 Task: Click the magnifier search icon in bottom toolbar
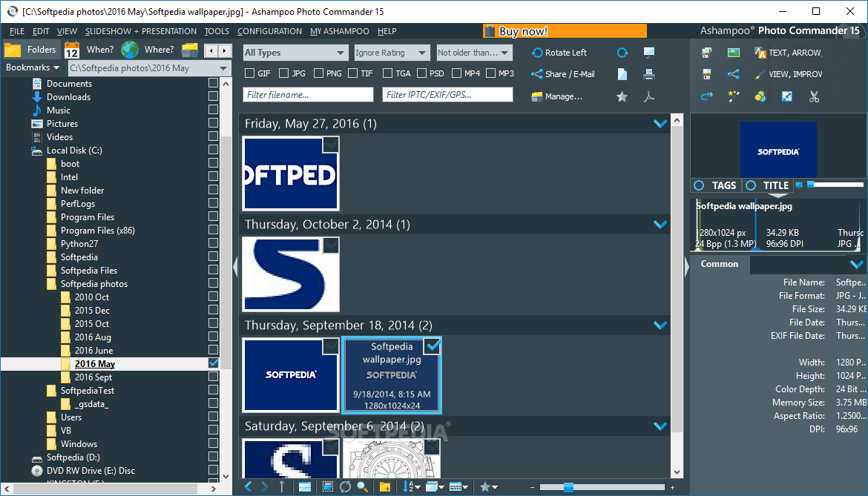point(363,486)
